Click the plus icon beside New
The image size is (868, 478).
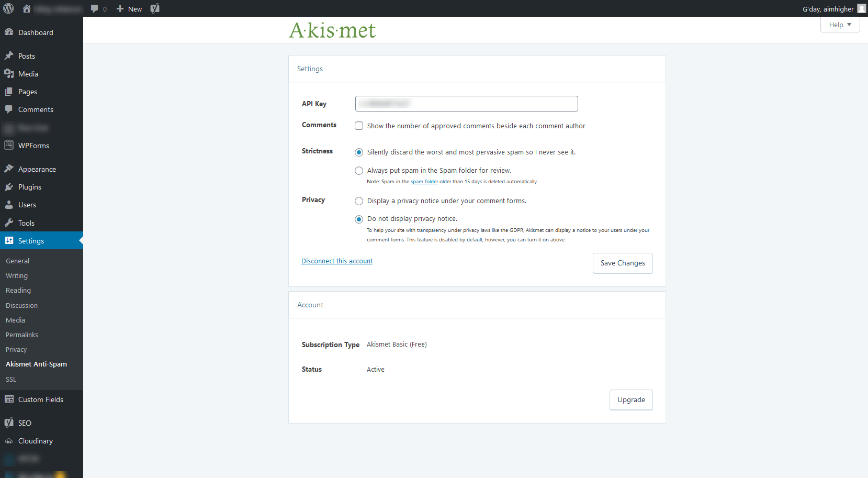(x=120, y=8)
